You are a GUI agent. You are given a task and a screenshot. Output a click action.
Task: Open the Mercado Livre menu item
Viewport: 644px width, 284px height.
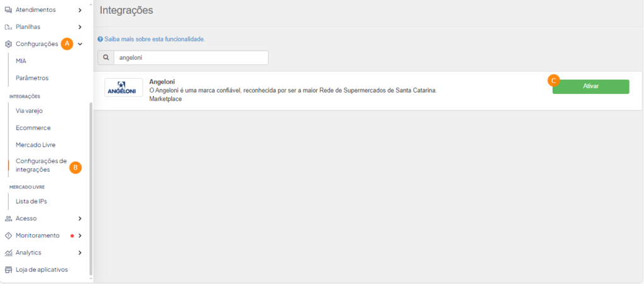[x=35, y=145]
